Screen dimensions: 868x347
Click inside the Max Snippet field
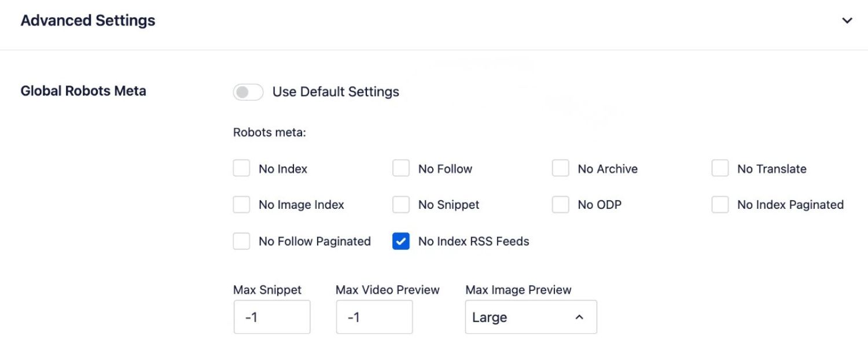point(272,317)
